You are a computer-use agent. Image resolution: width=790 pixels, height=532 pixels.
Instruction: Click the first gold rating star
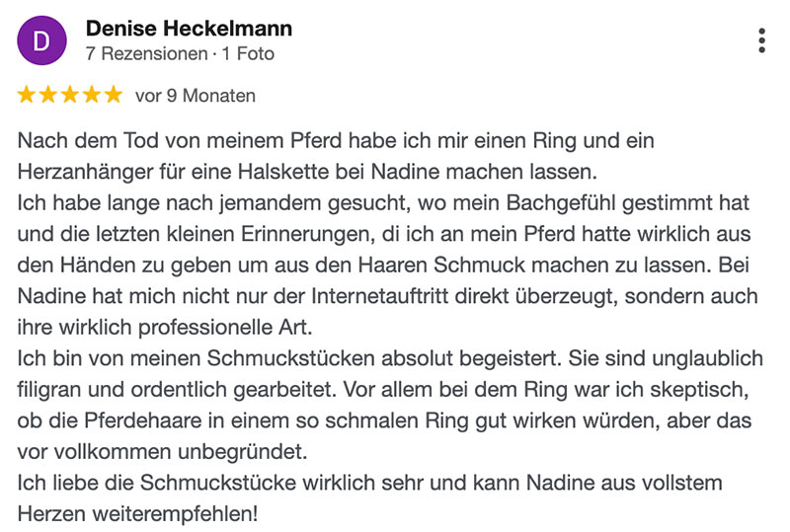point(27,95)
